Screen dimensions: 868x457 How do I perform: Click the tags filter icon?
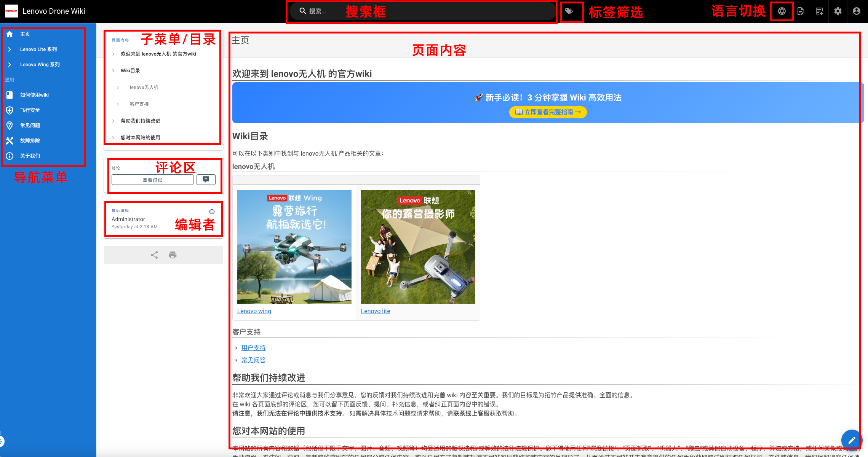[569, 11]
